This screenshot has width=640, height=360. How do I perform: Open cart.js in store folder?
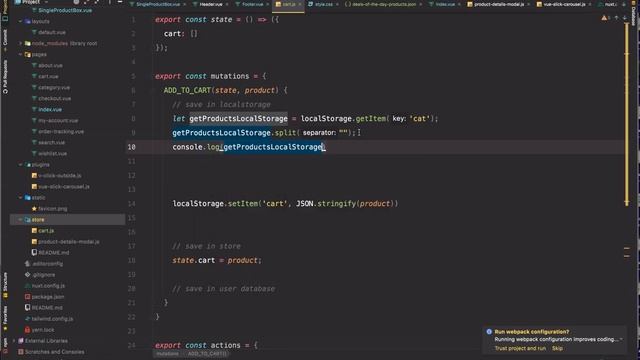coord(46,231)
